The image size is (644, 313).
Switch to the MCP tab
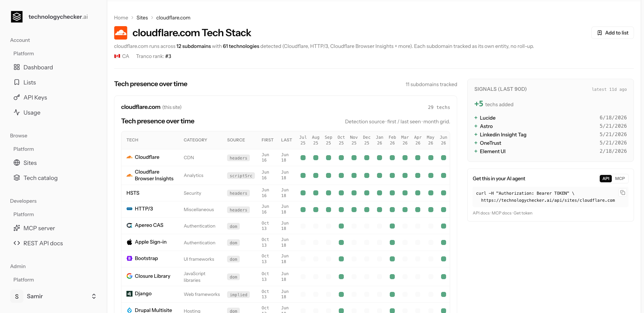tap(620, 179)
